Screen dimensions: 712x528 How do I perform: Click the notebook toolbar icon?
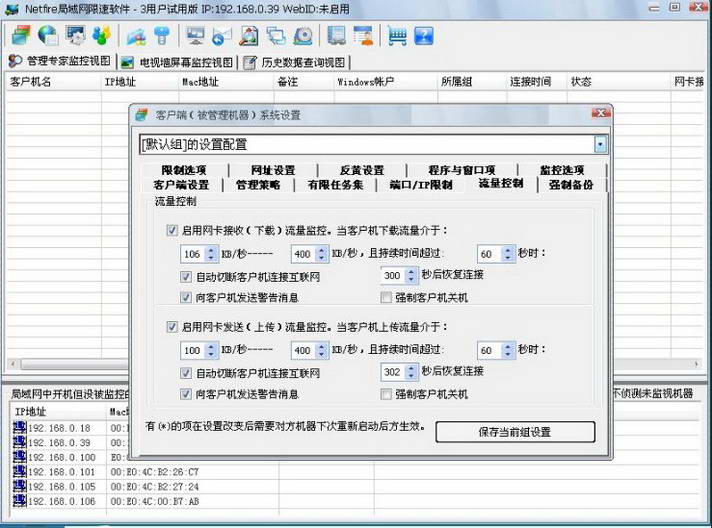[336, 35]
